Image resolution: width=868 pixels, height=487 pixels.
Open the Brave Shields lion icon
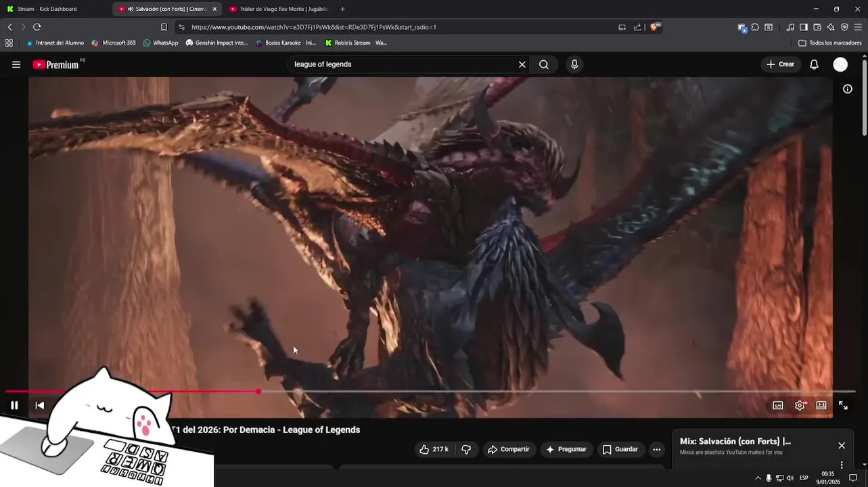coord(655,27)
